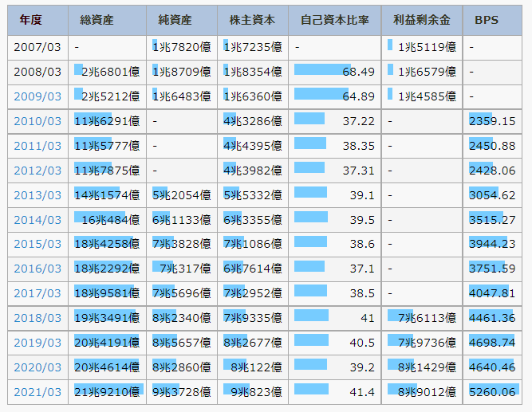Follow the 2019/03 year link
Screen dimensions: 532x412
point(37,343)
